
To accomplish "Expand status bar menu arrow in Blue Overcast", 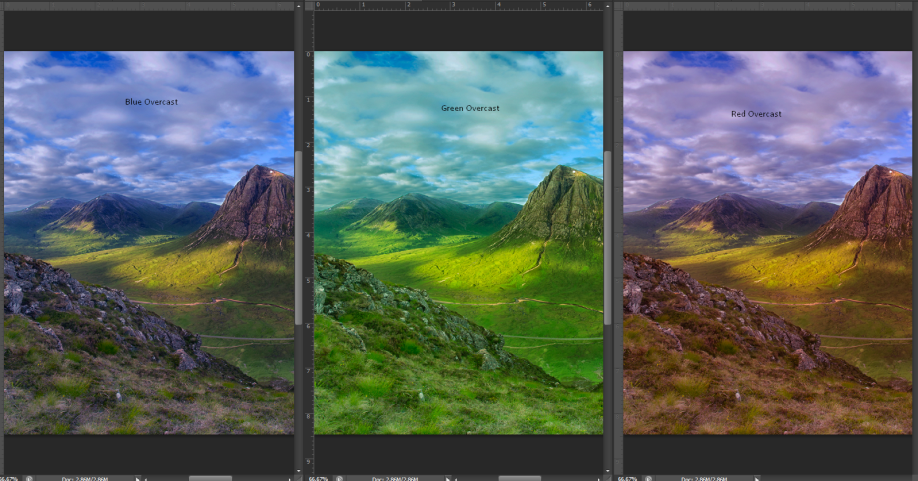I will tap(138, 478).
